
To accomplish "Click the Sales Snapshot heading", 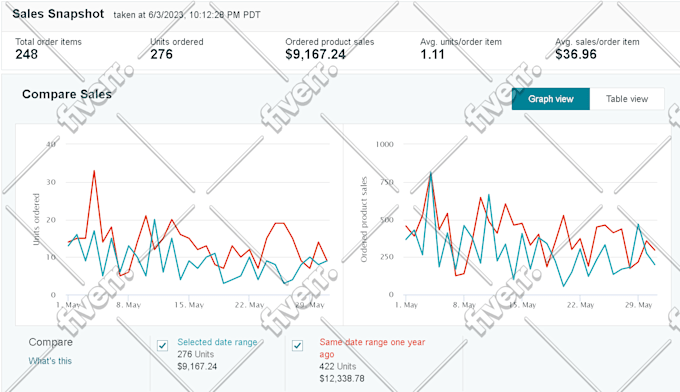I will tap(58, 14).
